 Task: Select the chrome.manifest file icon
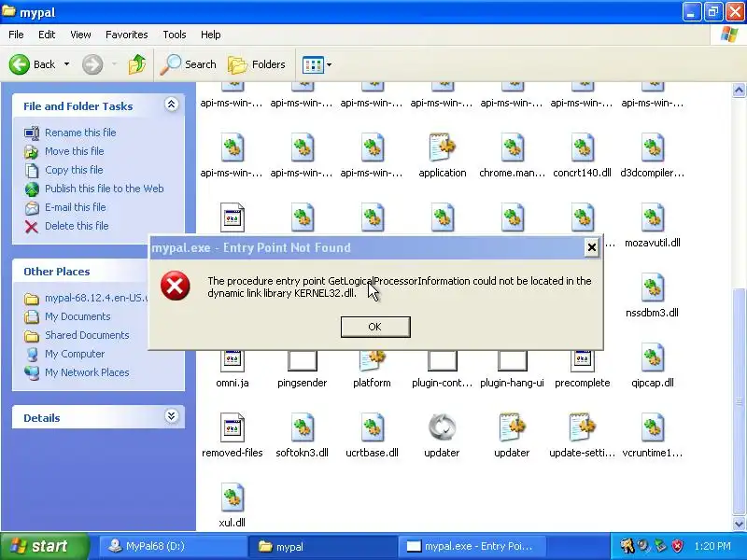pyautogui.click(x=513, y=147)
